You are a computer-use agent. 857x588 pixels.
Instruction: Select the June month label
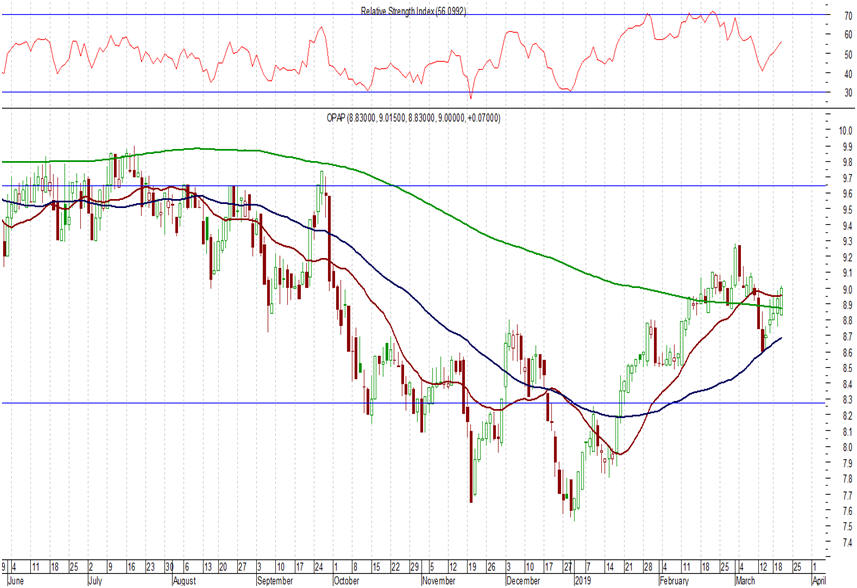pos(15,580)
